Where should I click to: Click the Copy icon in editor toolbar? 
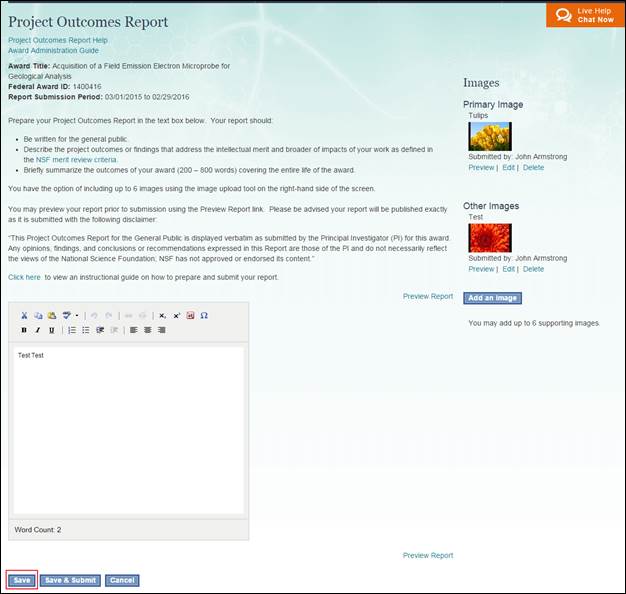tap(38, 315)
